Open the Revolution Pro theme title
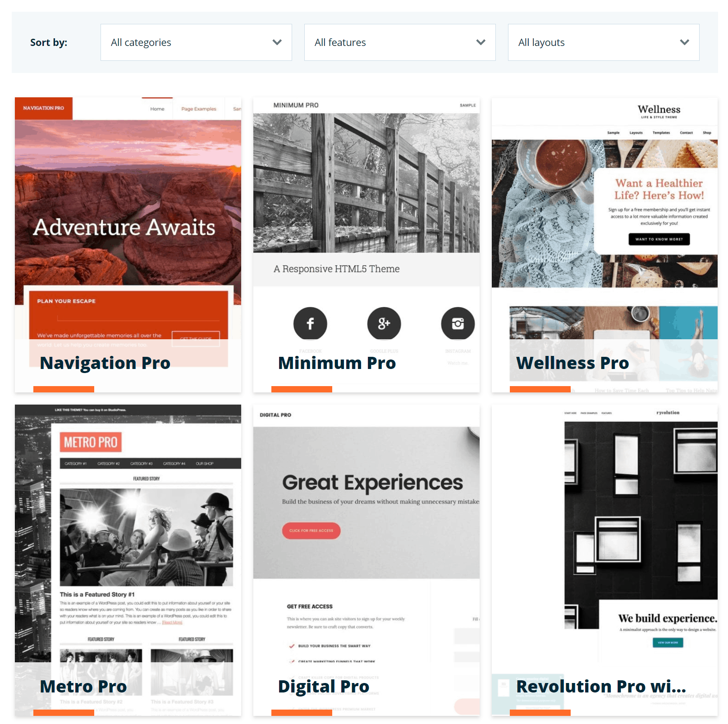This screenshot has height=724, width=728. click(601, 687)
